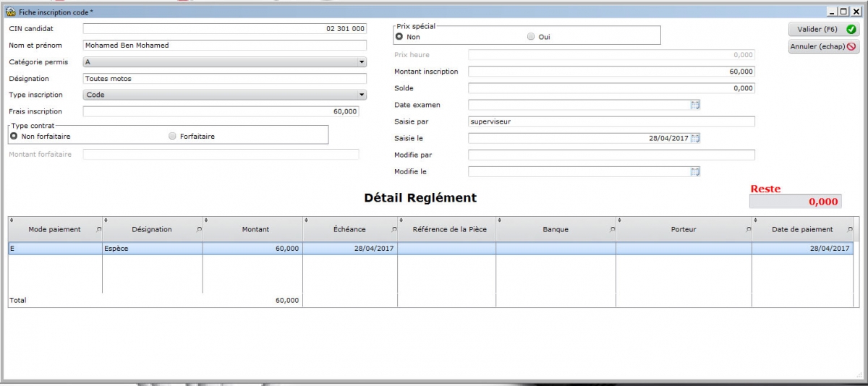Click the Valider (F6) button
This screenshot has width=868, height=386.
823,30
